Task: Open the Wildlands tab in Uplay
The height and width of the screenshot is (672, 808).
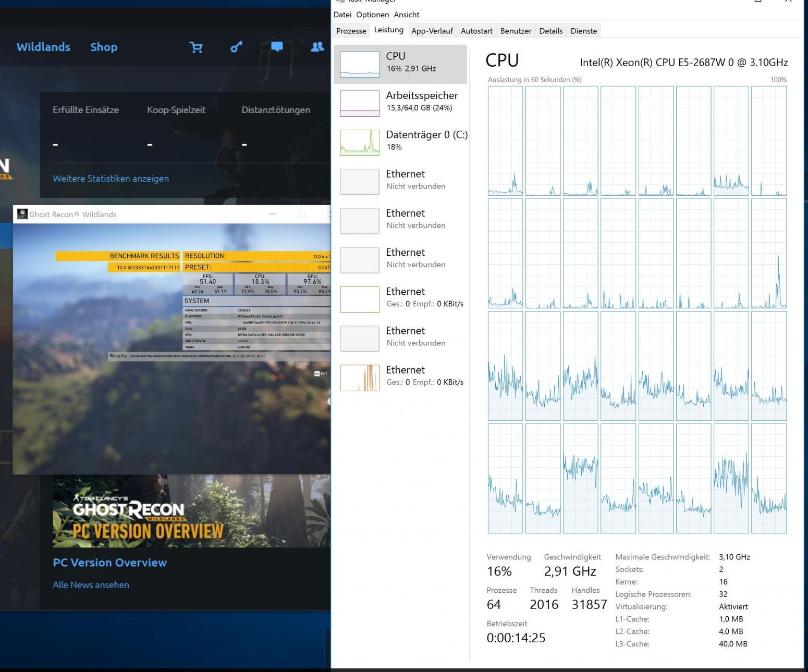Action: click(43, 47)
